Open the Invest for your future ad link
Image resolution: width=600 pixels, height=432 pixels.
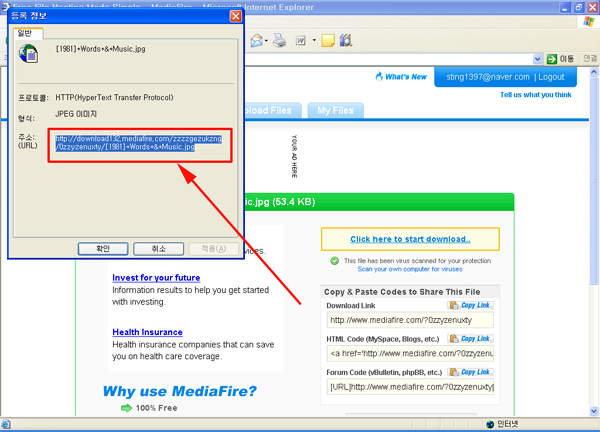156,278
